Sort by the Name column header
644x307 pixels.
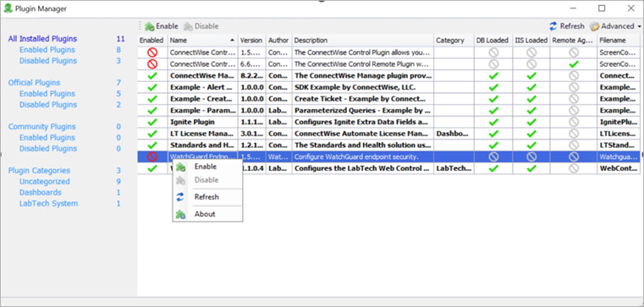point(202,41)
